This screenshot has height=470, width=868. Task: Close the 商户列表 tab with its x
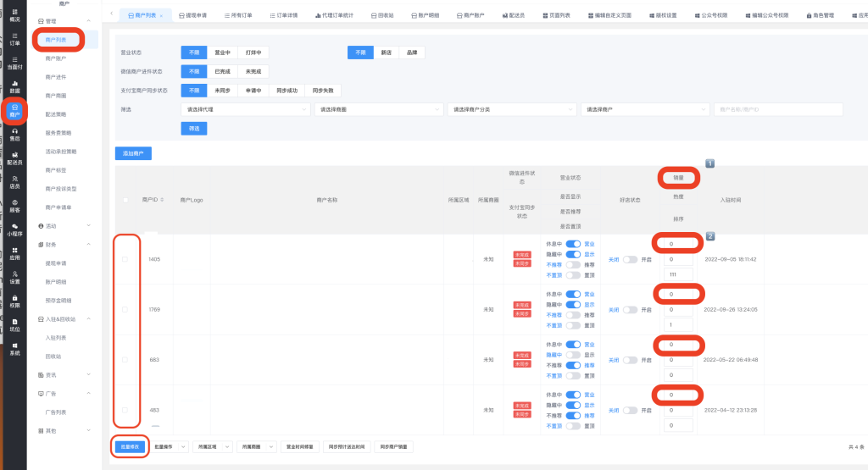click(161, 15)
